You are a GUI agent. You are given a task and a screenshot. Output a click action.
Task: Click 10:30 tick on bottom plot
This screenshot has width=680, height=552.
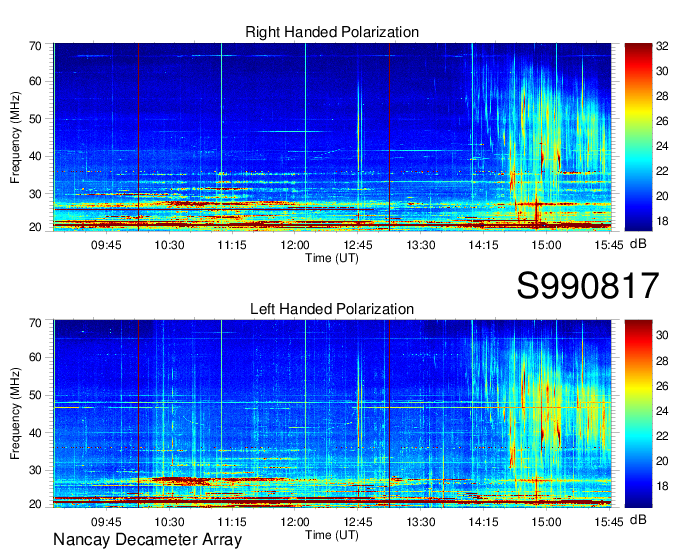(x=170, y=522)
